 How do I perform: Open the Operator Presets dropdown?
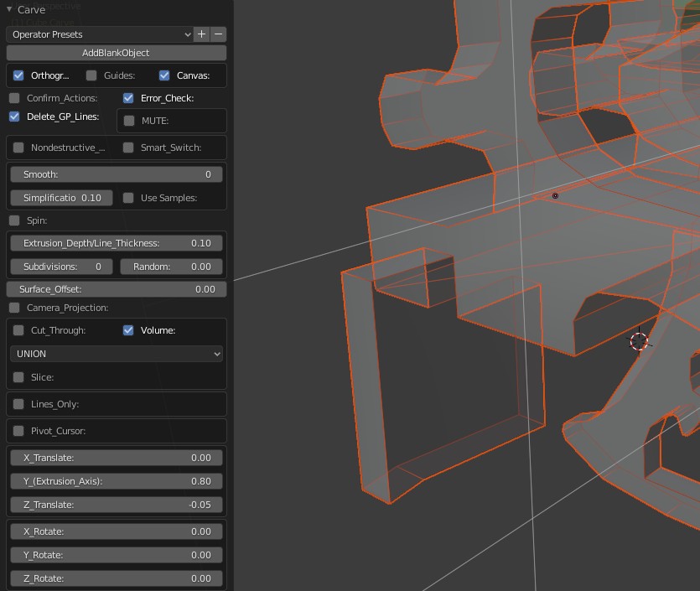click(100, 34)
